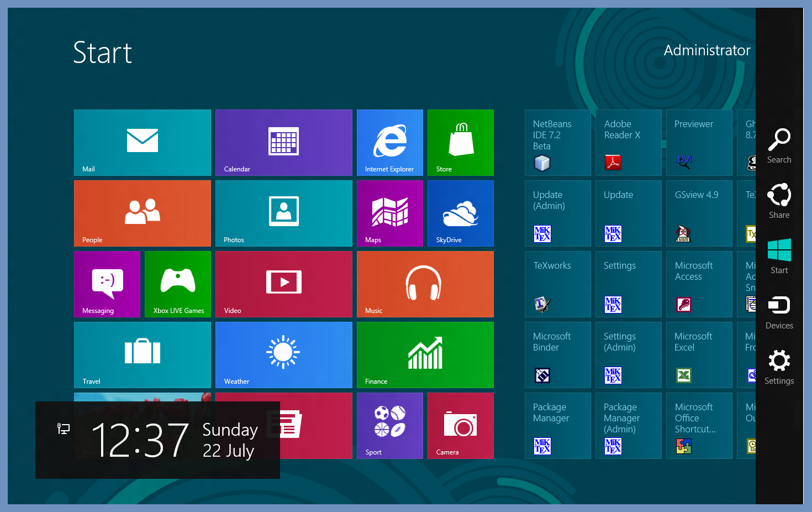Image resolution: width=812 pixels, height=512 pixels.
Task: Open the Mail tile
Action: (x=143, y=143)
